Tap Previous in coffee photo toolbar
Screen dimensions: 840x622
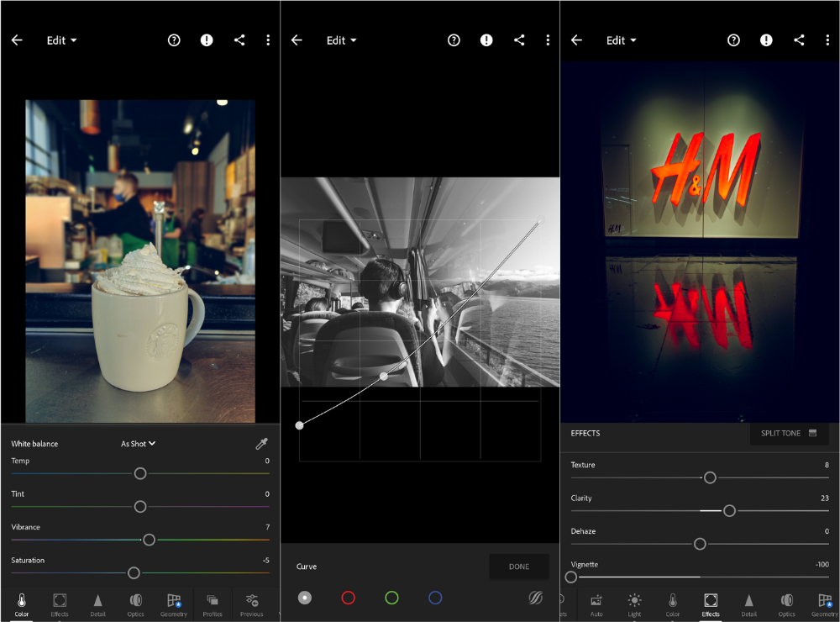coord(252,605)
